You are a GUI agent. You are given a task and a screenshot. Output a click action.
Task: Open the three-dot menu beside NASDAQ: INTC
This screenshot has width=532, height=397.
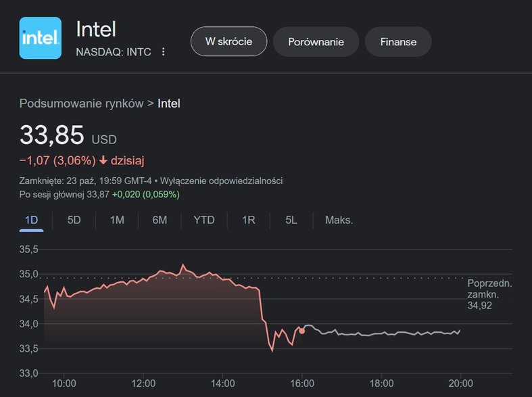click(x=163, y=51)
